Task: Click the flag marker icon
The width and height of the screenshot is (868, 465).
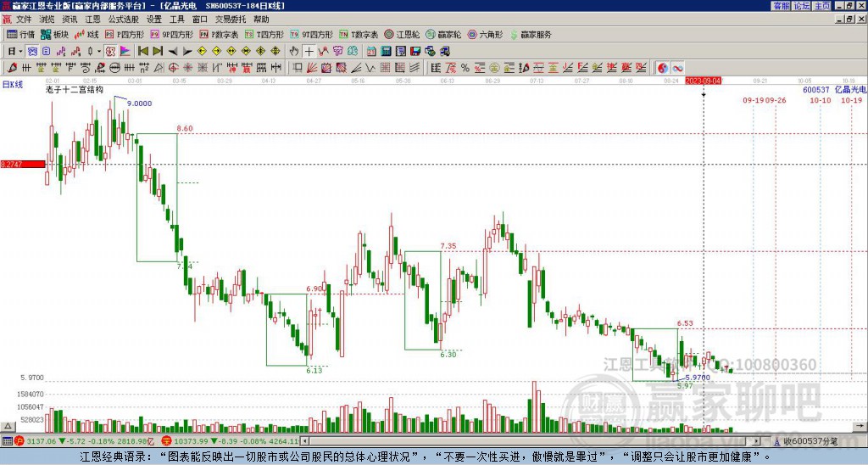Action: (x=125, y=52)
